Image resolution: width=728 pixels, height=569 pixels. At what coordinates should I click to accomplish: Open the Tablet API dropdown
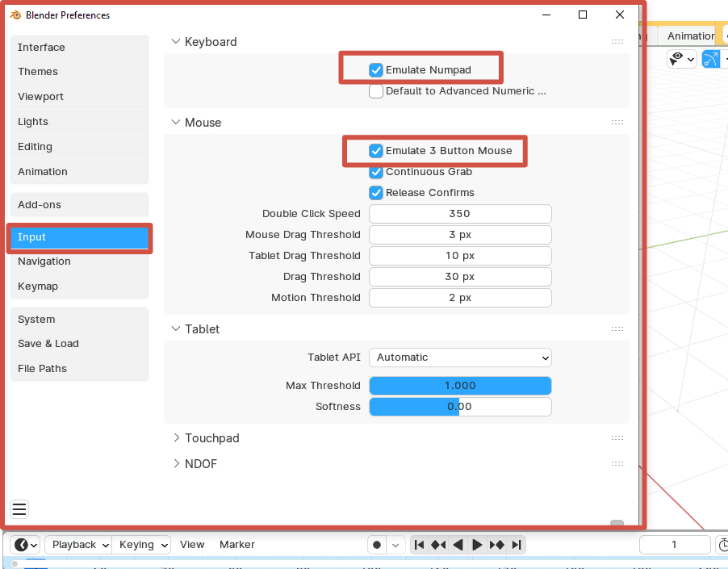click(x=460, y=358)
